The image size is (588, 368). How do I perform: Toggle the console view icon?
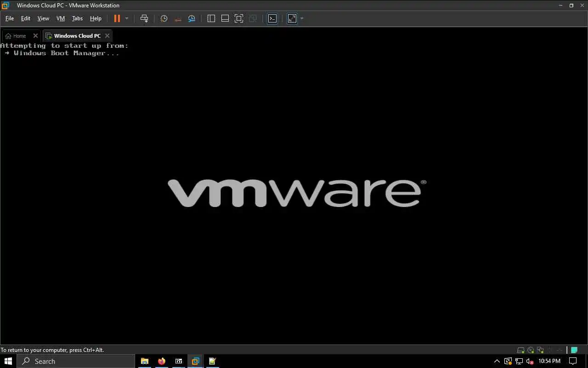coord(272,18)
